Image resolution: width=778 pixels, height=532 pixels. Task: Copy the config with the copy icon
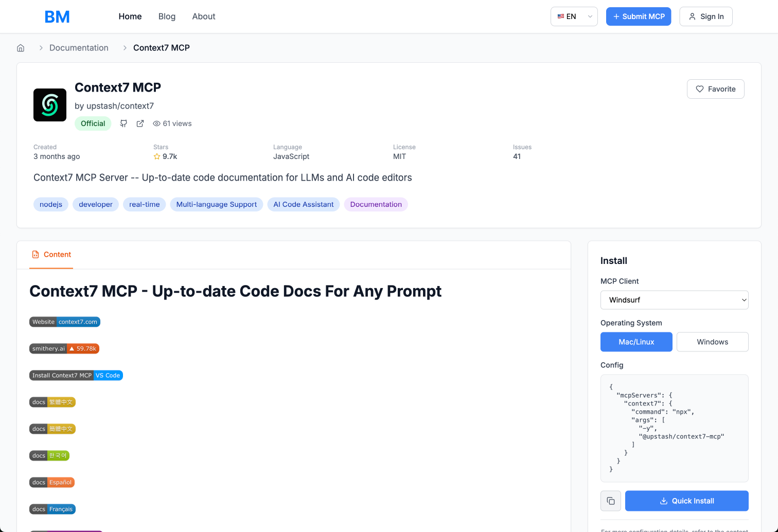(611, 501)
